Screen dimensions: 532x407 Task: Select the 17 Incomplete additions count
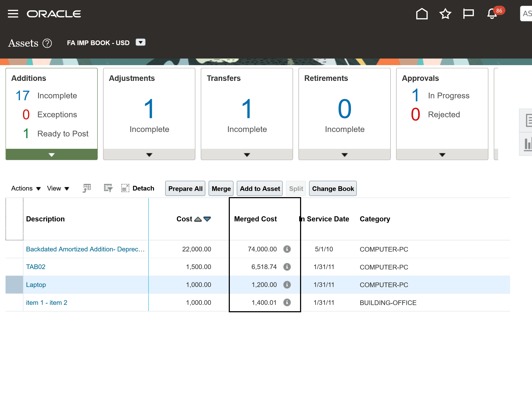[x=23, y=96]
